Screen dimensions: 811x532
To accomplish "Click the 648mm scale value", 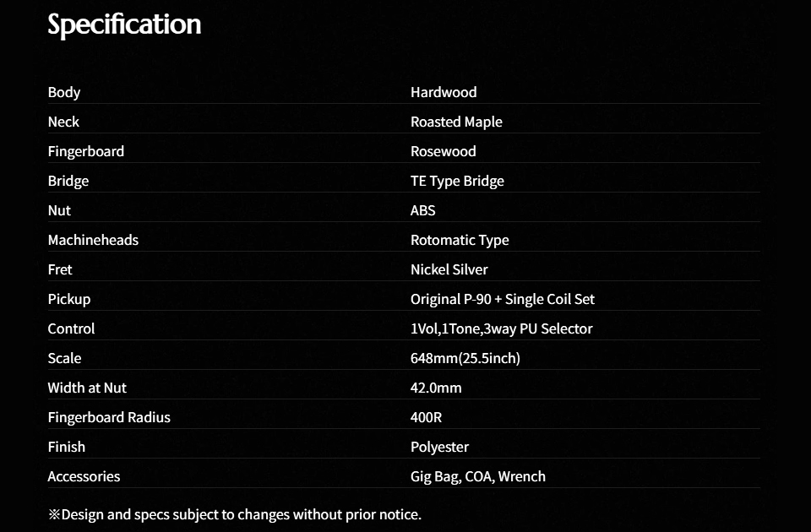I will 465,358.
